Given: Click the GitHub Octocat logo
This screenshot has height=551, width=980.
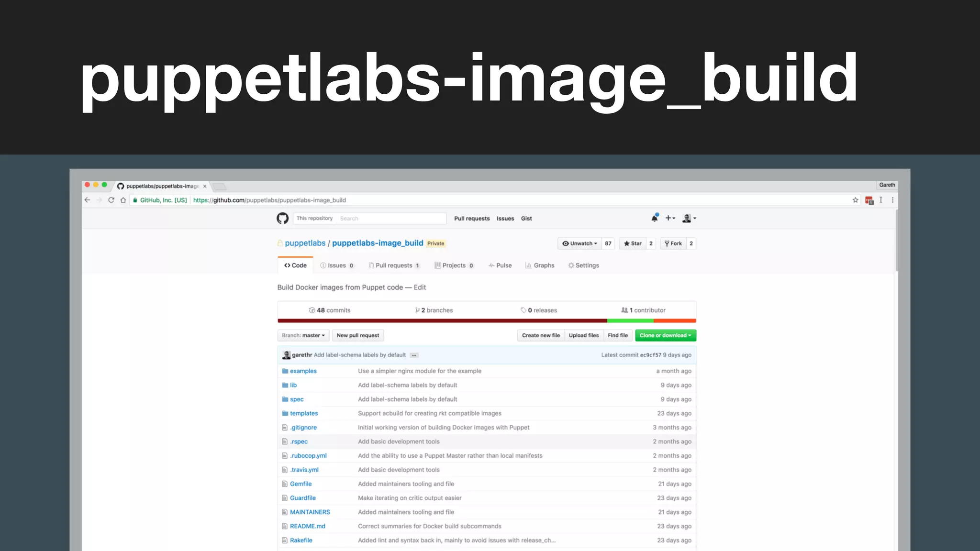Looking at the screenshot, I should 282,219.
